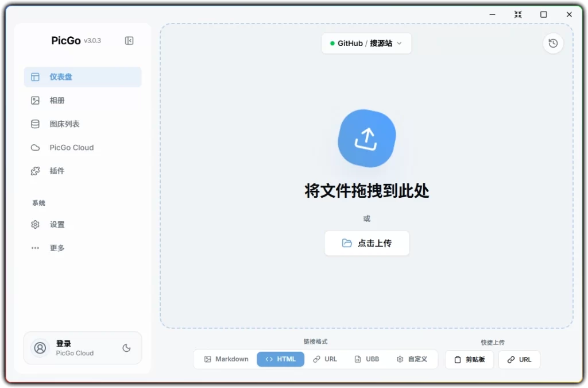Open the 插件 plugins page
The image size is (588, 388).
[83, 171]
